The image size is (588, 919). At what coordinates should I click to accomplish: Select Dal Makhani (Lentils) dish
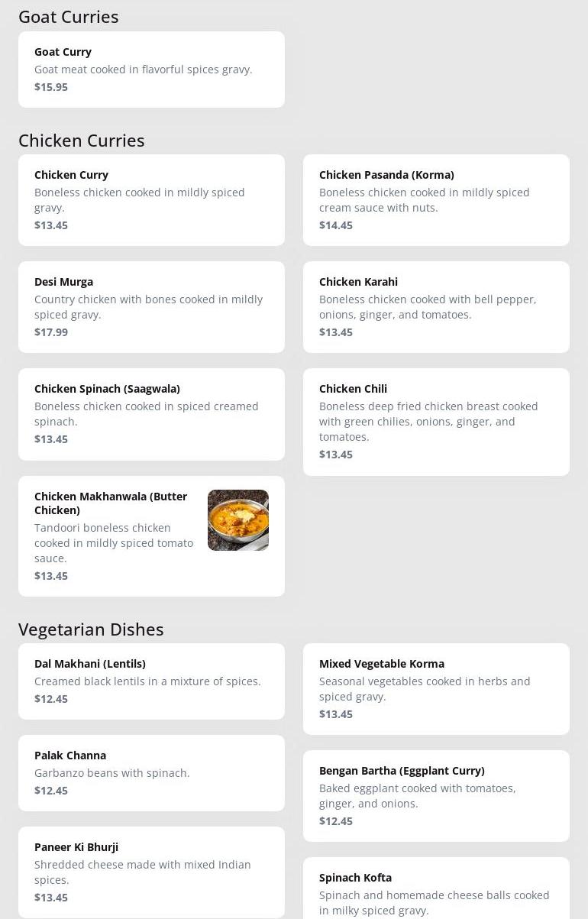click(x=151, y=681)
